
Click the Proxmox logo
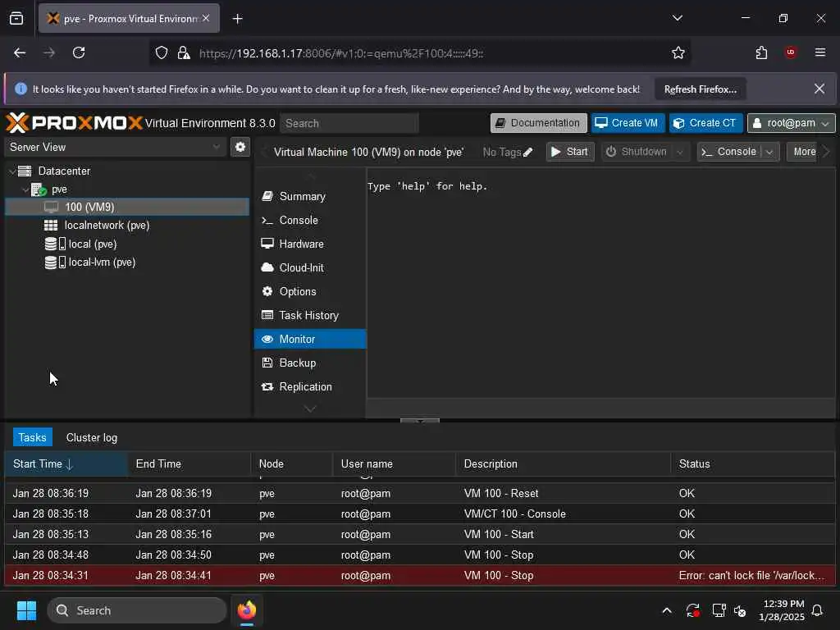tap(74, 123)
